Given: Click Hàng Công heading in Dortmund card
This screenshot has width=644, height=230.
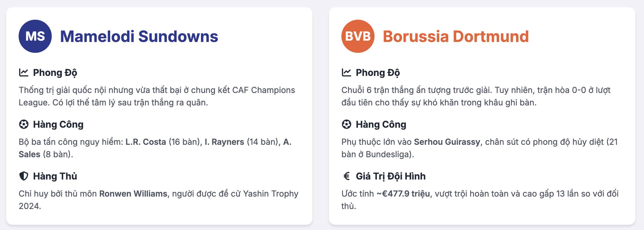Looking at the screenshot, I should point(381,125).
